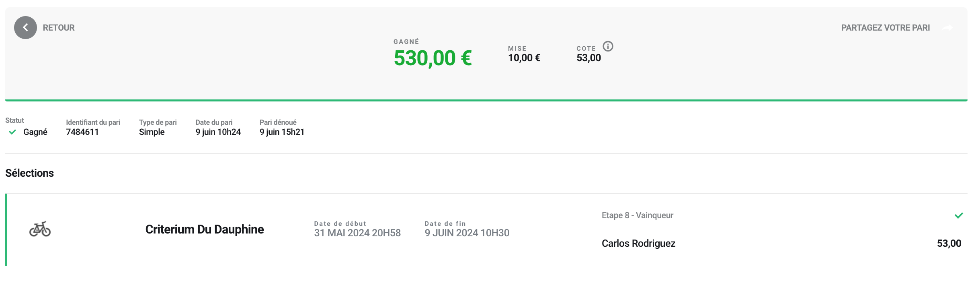Click the 53,00 cote value in header

point(588,58)
